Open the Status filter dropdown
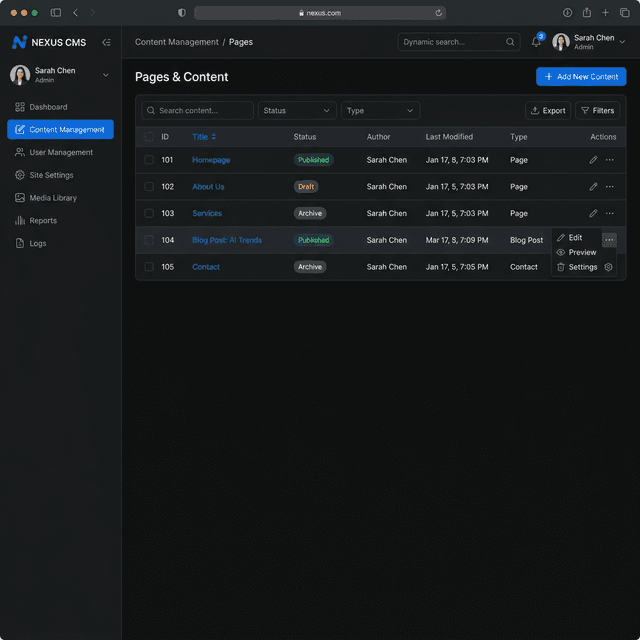Viewport: 640px width, 640px height. [297, 111]
